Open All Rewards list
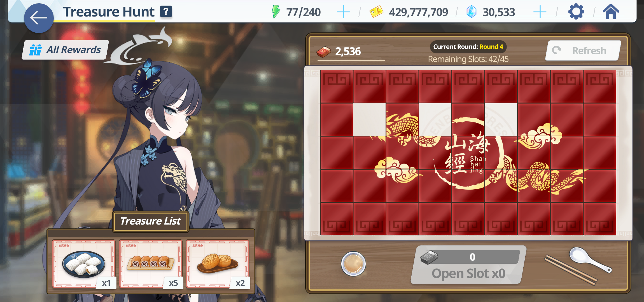644x302 pixels. [66, 50]
